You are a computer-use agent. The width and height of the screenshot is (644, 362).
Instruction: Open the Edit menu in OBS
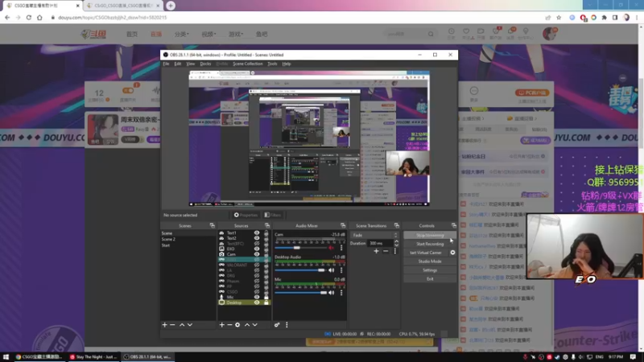[177, 64]
